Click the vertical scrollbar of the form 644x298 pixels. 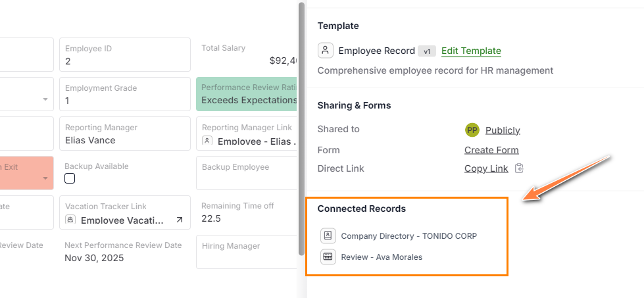(301, 132)
